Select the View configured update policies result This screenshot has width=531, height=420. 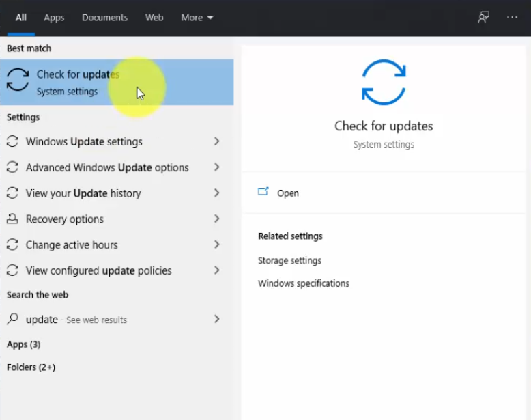pyautogui.click(x=117, y=270)
